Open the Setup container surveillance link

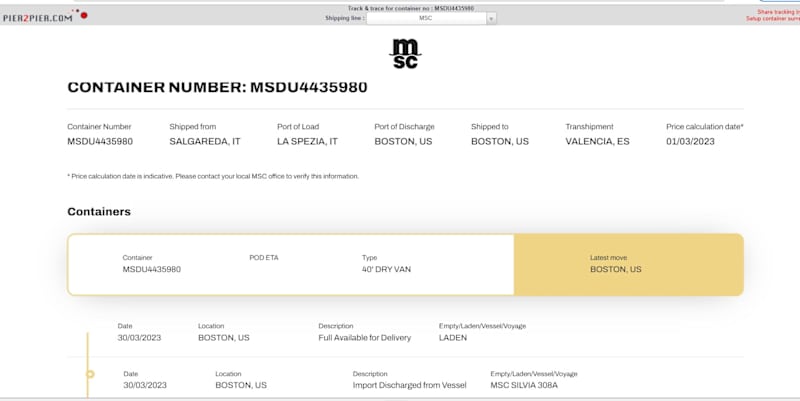pos(772,18)
